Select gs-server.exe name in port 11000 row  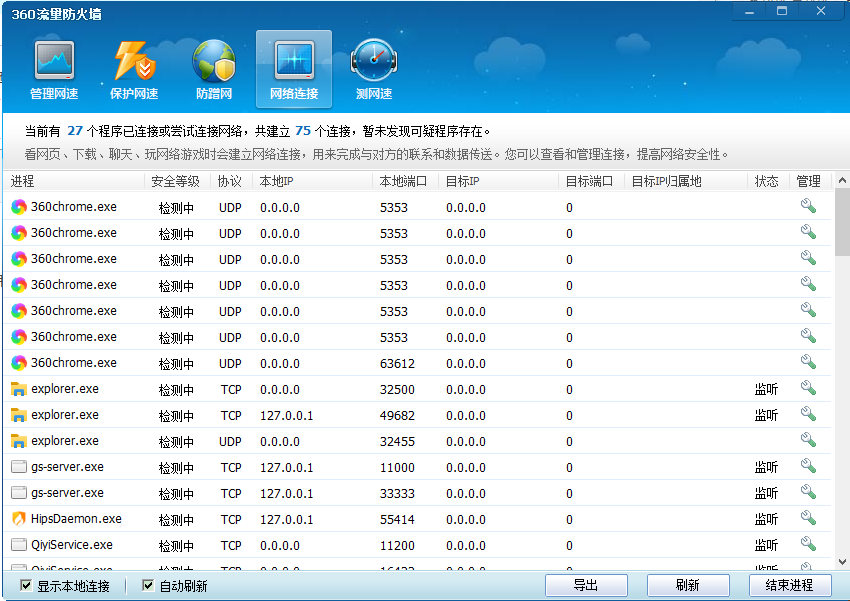(67, 467)
